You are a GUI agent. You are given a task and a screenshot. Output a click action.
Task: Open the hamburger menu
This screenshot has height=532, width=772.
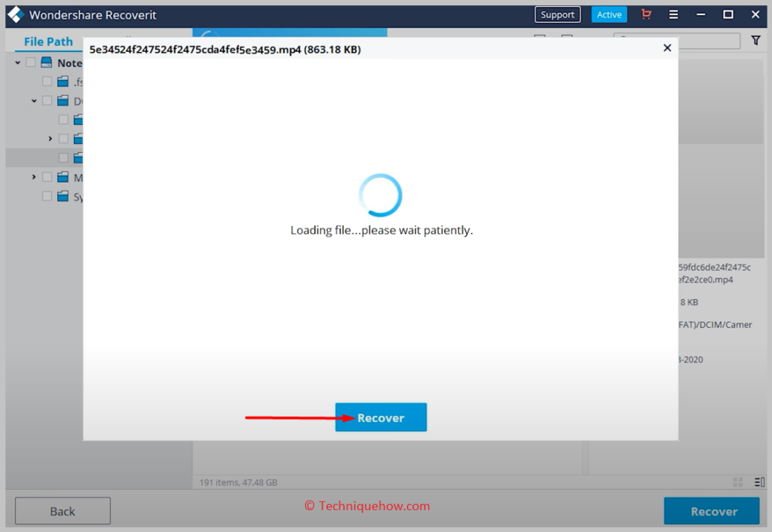tap(673, 14)
